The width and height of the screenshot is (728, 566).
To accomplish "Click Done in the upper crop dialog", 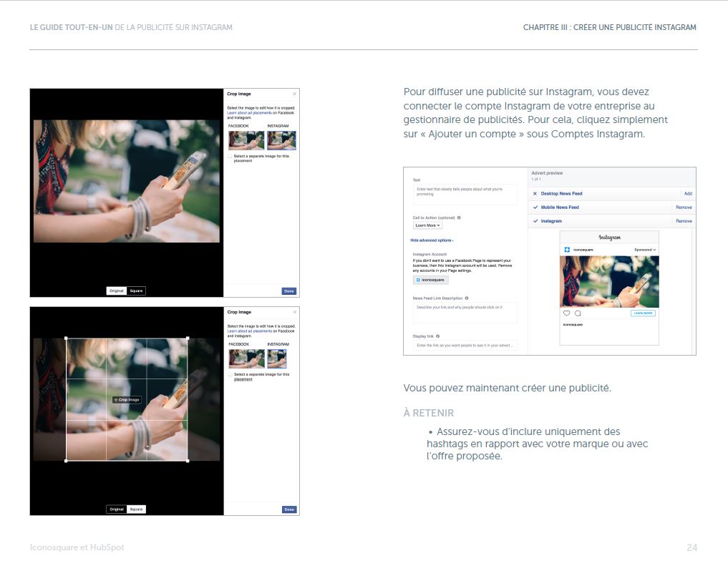I will click(x=288, y=291).
